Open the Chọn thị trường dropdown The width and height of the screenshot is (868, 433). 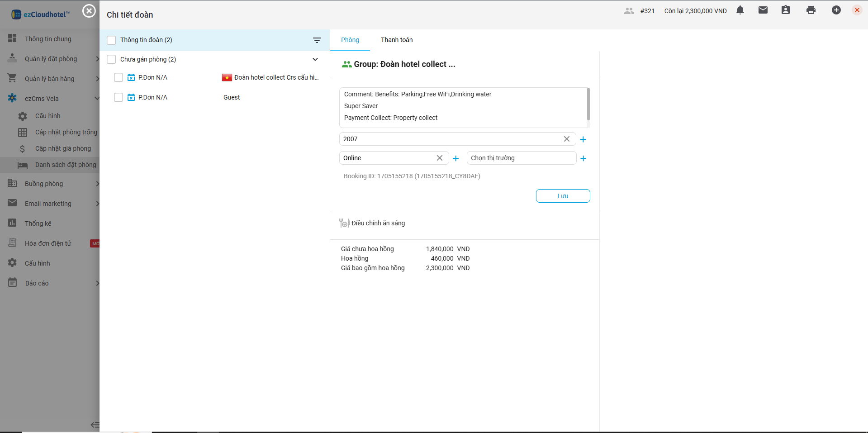click(521, 158)
